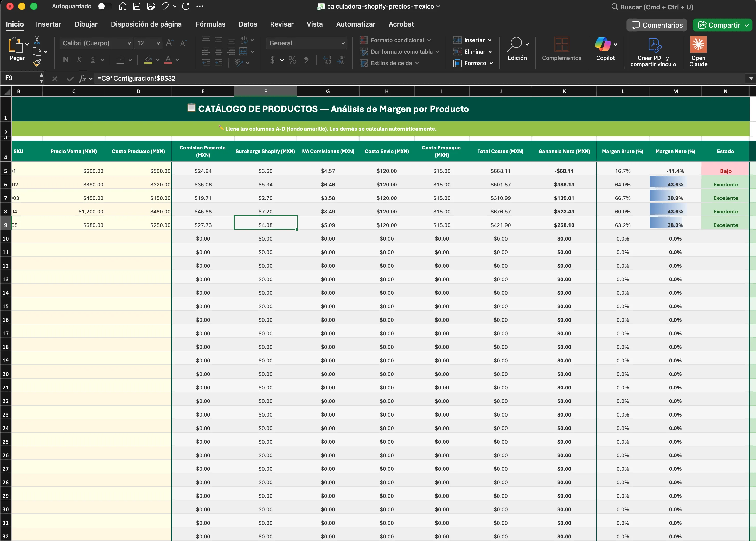Open the Calibri (Cuerpo) font name dropdown

click(x=129, y=43)
